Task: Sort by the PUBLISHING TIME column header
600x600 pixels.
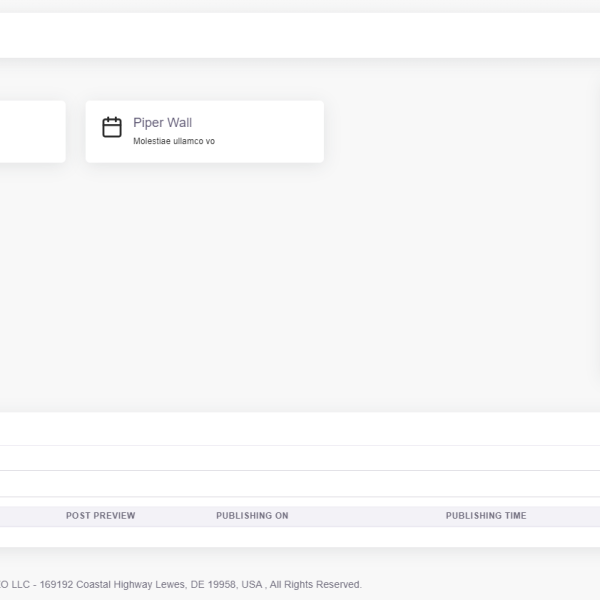Action: tap(486, 516)
